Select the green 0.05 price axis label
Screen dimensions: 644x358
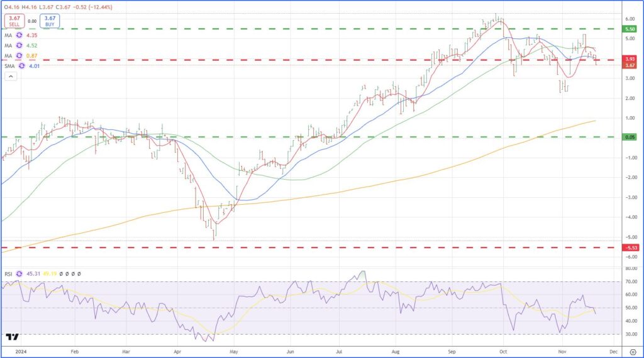630,137
